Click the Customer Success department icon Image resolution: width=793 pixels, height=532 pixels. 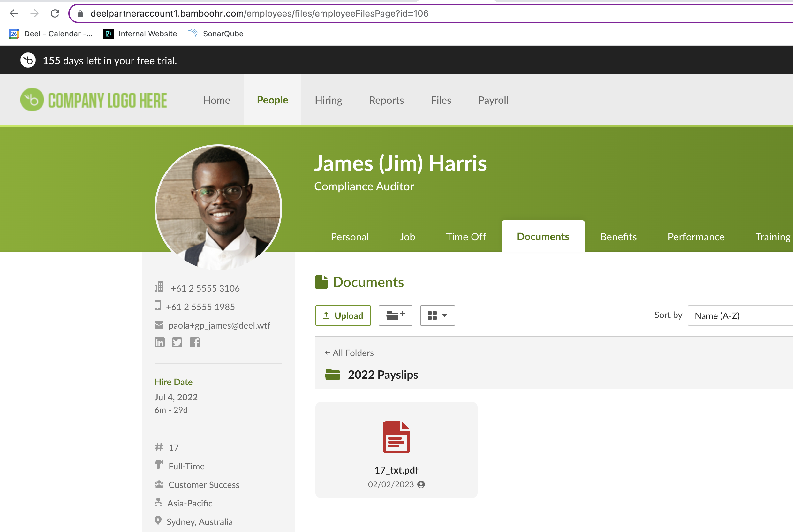(159, 484)
